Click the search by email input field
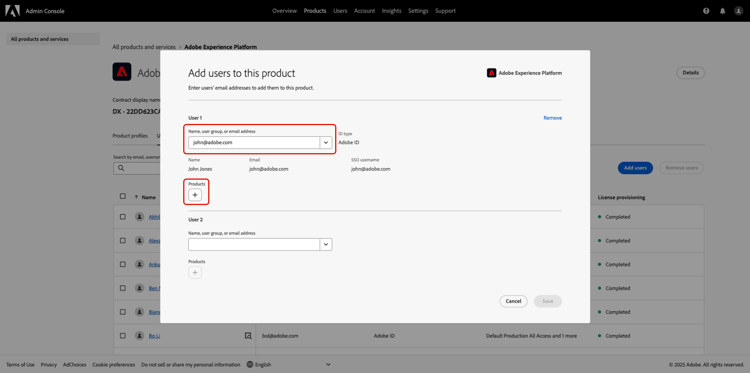The height and width of the screenshot is (373, 750). 136,168
